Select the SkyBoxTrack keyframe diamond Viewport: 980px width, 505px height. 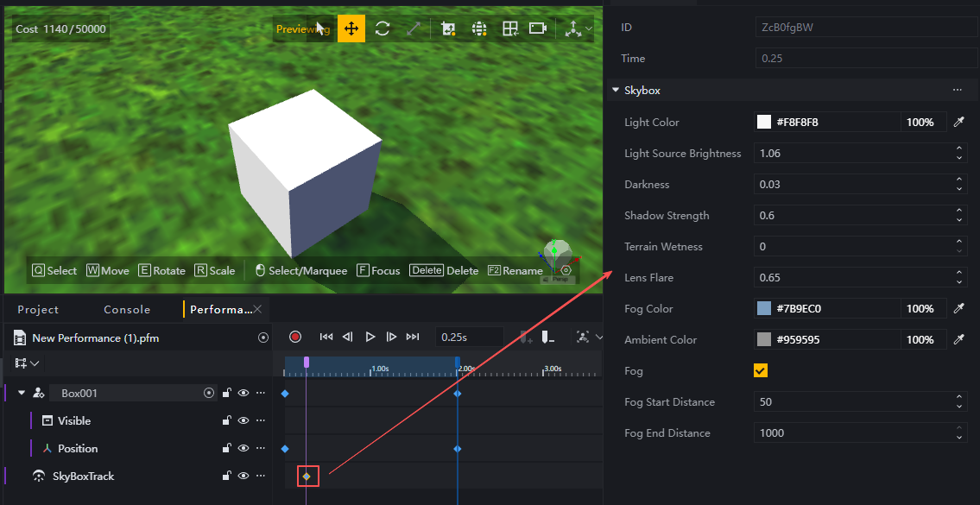(307, 477)
